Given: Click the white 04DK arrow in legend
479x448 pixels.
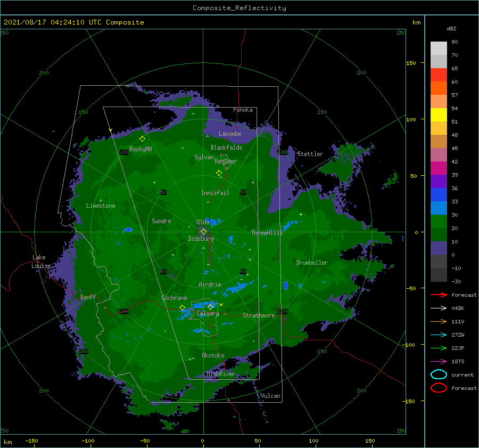Looking at the screenshot, I should (439, 308).
